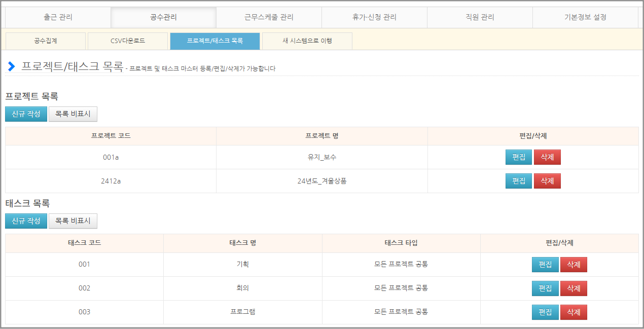Open the CSV다운로드 sub-tab

pos(127,41)
